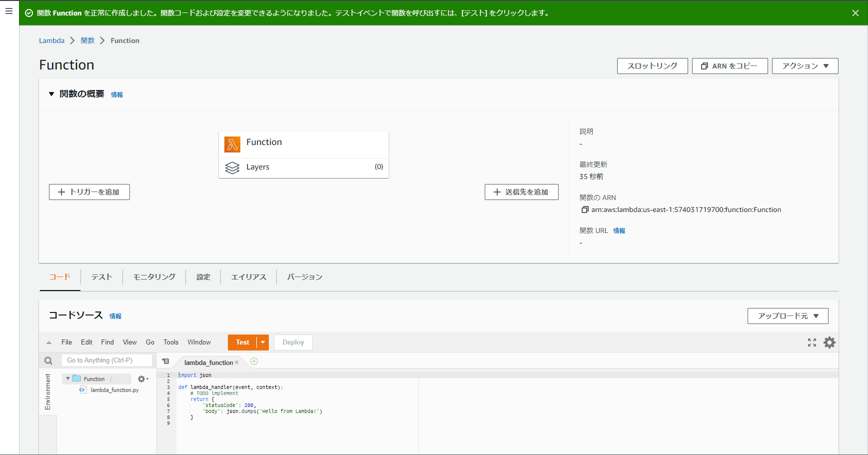Open the hamburger navigation menu

[9, 11]
